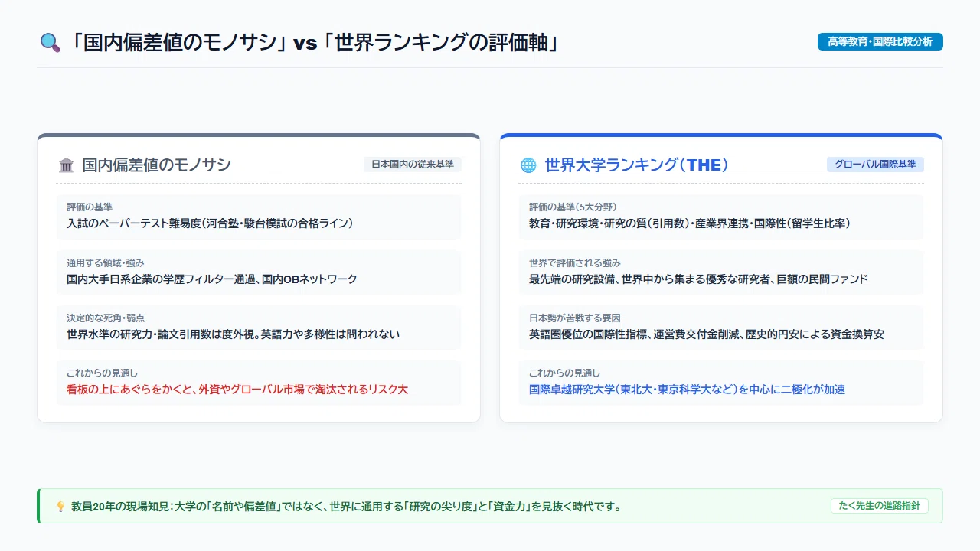Click the magnifying glass icon in title
The width and height of the screenshot is (980, 551).
coord(50,42)
